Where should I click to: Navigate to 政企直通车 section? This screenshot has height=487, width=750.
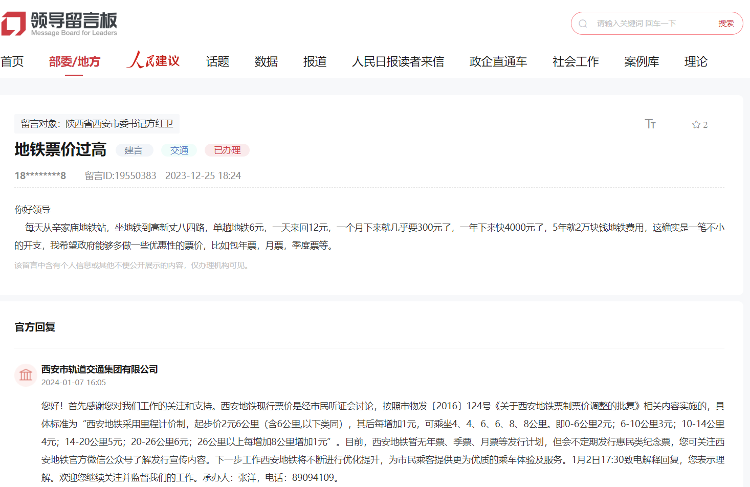[498, 62]
